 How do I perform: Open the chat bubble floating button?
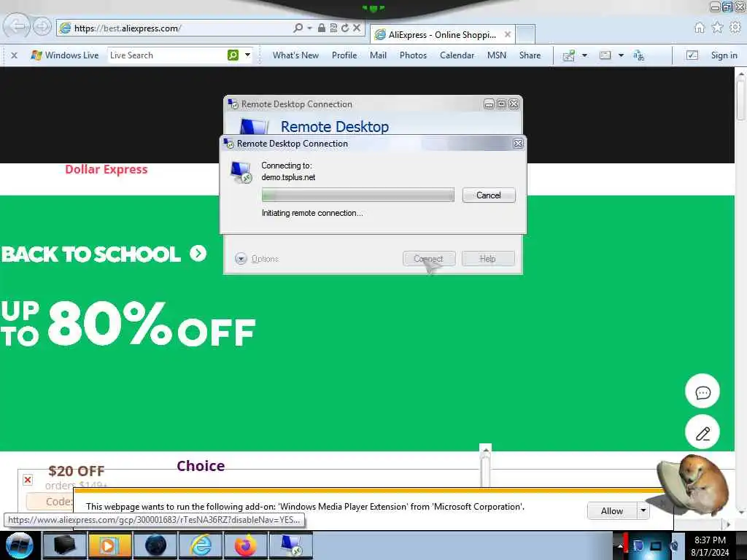(703, 392)
